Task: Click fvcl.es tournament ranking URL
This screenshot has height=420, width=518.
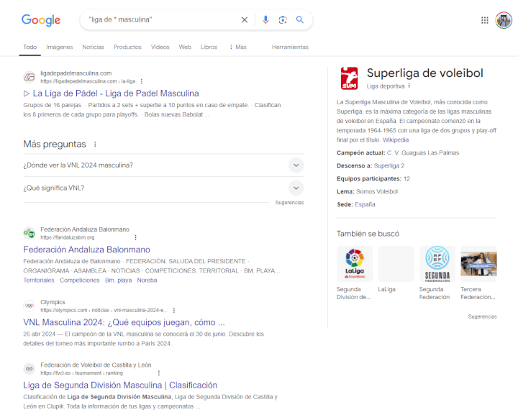Action: click(81, 373)
